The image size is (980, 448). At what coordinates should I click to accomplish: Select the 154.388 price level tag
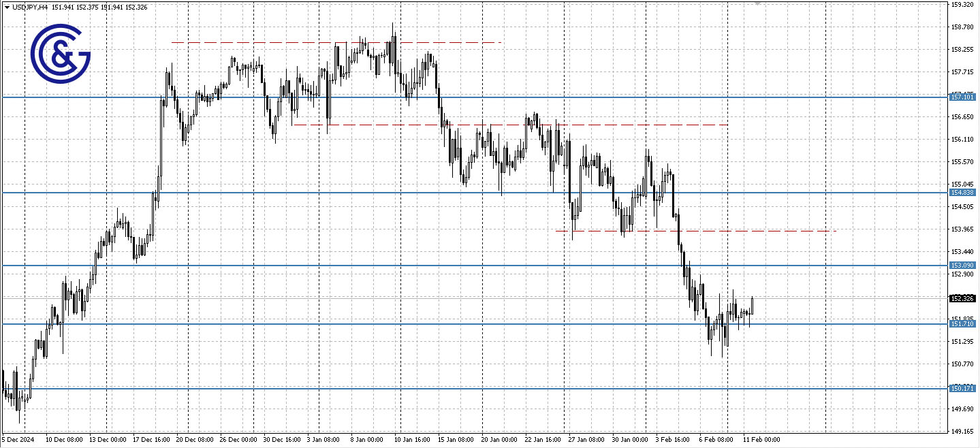963,193
